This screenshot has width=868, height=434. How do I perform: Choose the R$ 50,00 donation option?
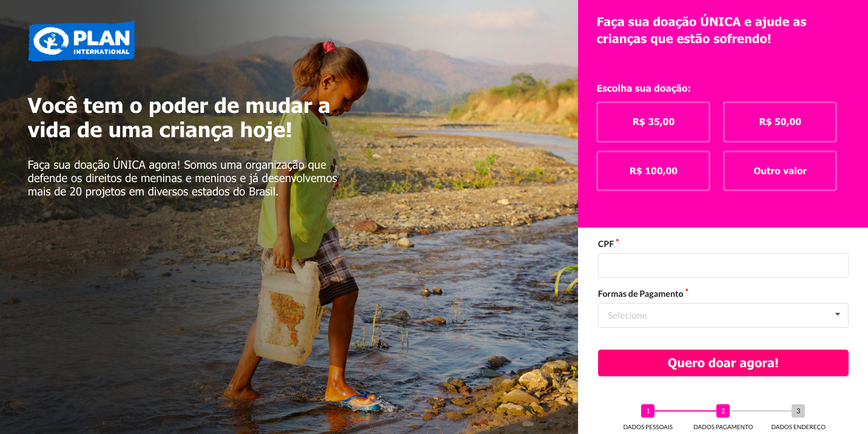[x=780, y=122]
